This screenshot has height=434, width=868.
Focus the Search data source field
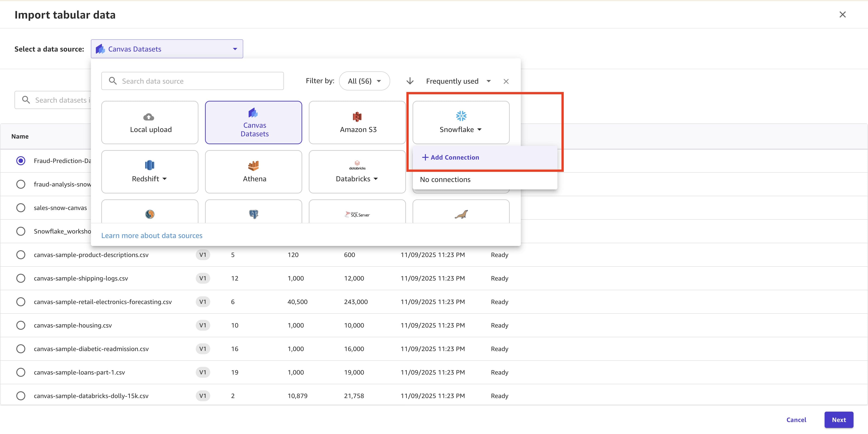[x=192, y=81]
